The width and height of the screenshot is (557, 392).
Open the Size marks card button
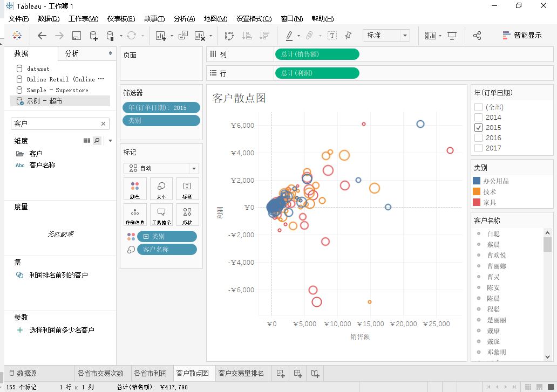click(x=161, y=189)
